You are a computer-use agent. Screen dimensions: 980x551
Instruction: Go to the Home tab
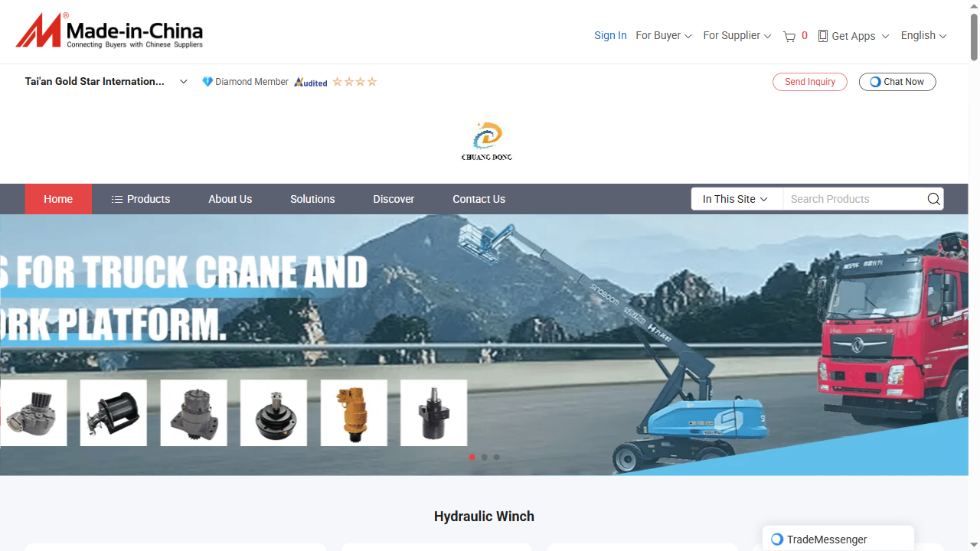(58, 199)
